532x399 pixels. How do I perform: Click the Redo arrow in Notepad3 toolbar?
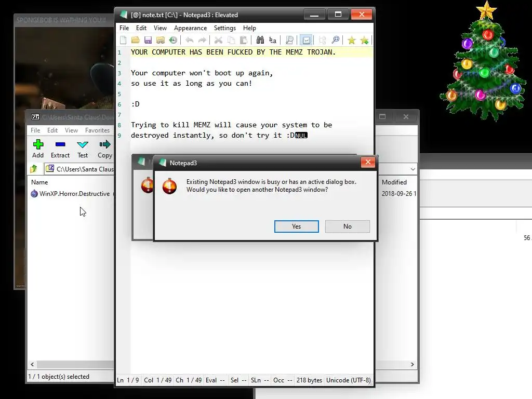tap(202, 41)
